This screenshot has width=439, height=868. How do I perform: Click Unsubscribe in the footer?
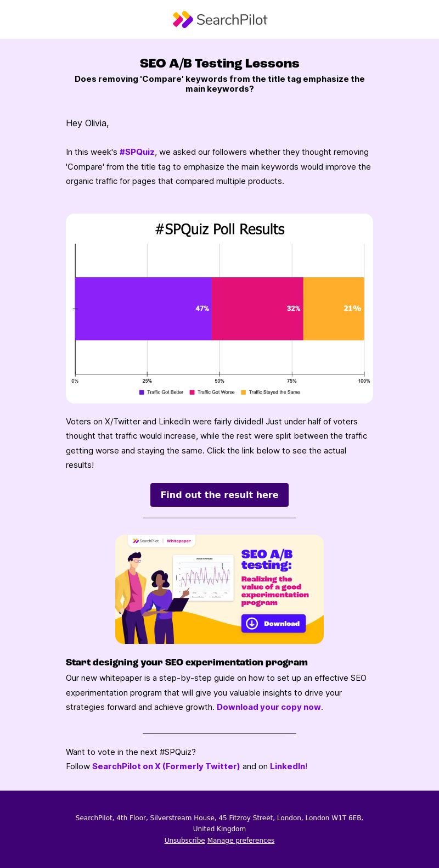tap(184, 841)
